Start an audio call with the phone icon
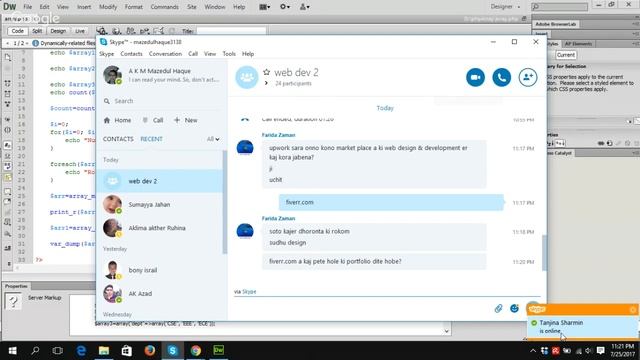Screen dimensions: 640x360 502,77
